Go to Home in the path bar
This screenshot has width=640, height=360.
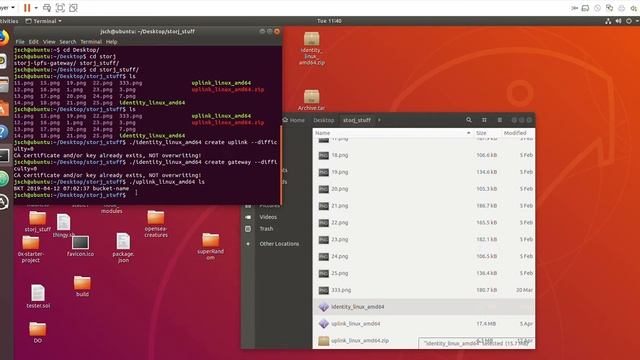click(x=294, y=120)
